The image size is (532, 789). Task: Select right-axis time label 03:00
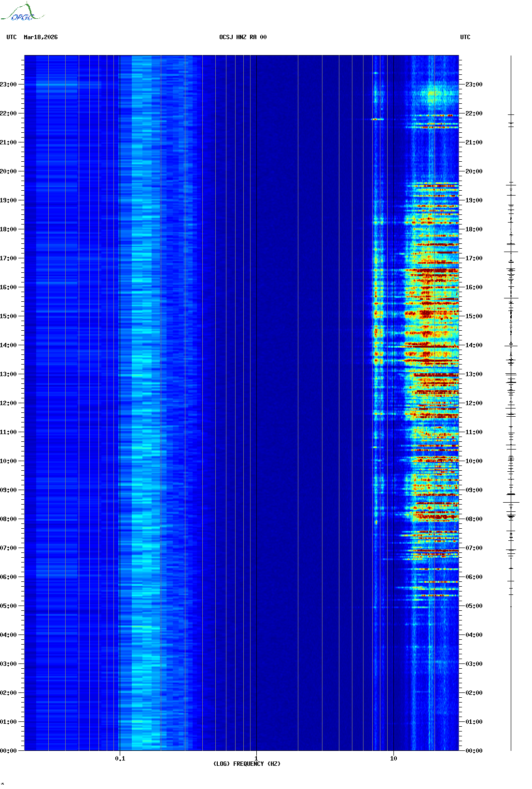click(x=474, y=664)
